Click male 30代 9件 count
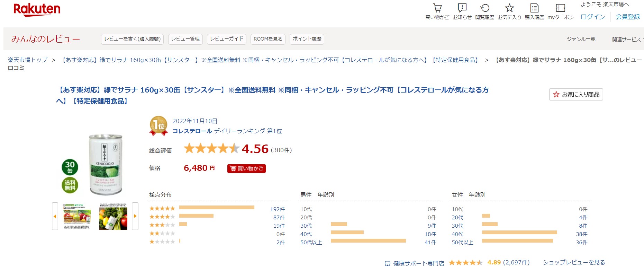644x271 pixels. click(432, 226)
